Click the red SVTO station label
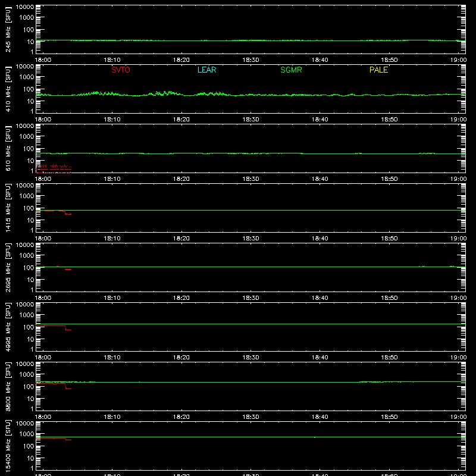The height and width of the screenshot is (476, 476). coord(121,70)
